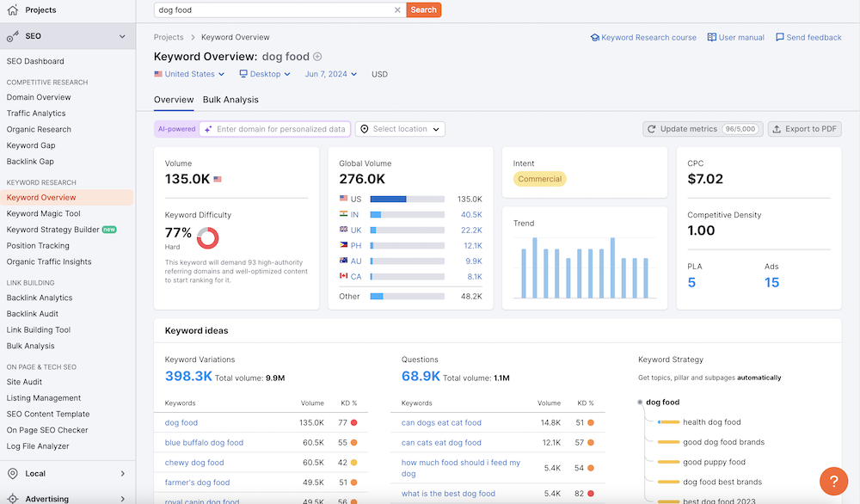Click the Keyword Research course graduation cap icon
Image resolution: width=860 pixels, height=504 pixels.
click(594, 38)
